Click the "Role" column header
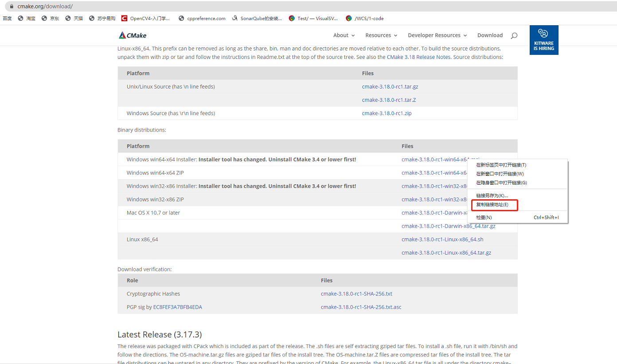Image resolution: width=617 pixels, height=364 pixels. [x=132, y=280]
